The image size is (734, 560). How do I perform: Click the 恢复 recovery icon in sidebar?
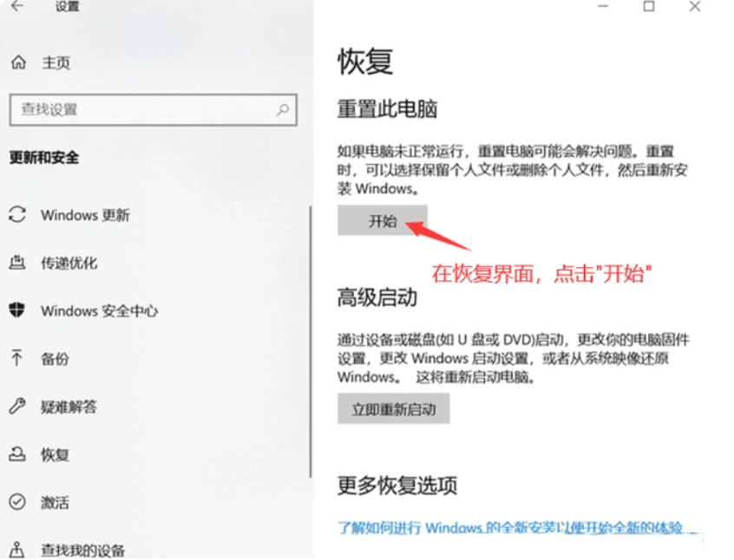[17, 453]
